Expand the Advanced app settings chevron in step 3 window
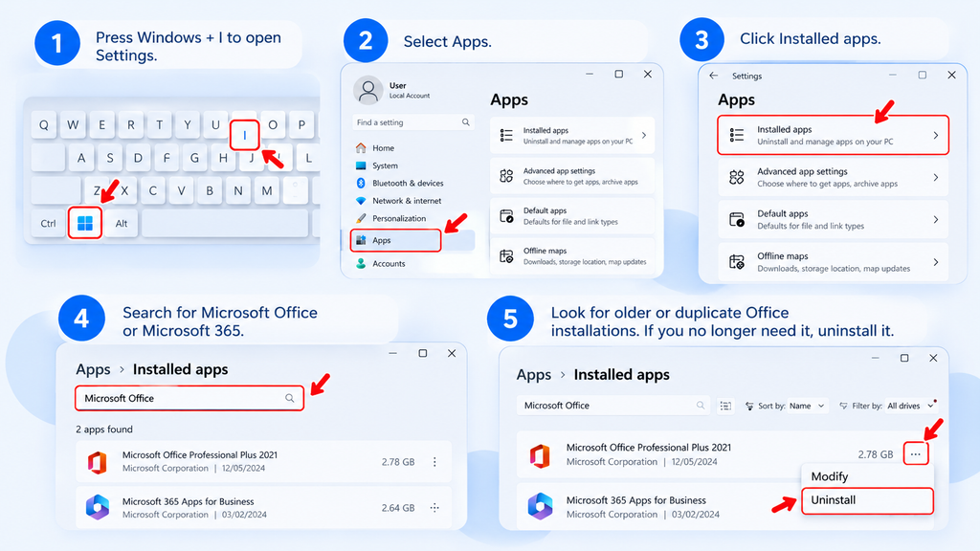 936,177
